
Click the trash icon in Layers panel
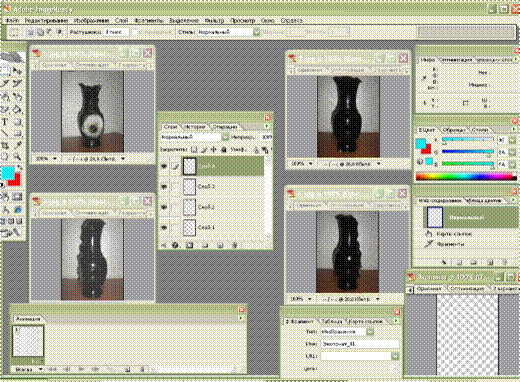coord(235,245)
